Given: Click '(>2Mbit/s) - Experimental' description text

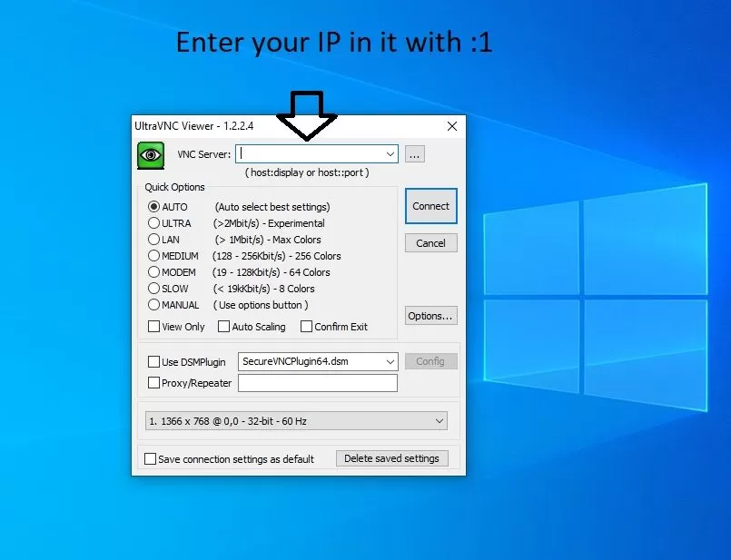Looking at the screenshot, I should [x=269, y=223].
